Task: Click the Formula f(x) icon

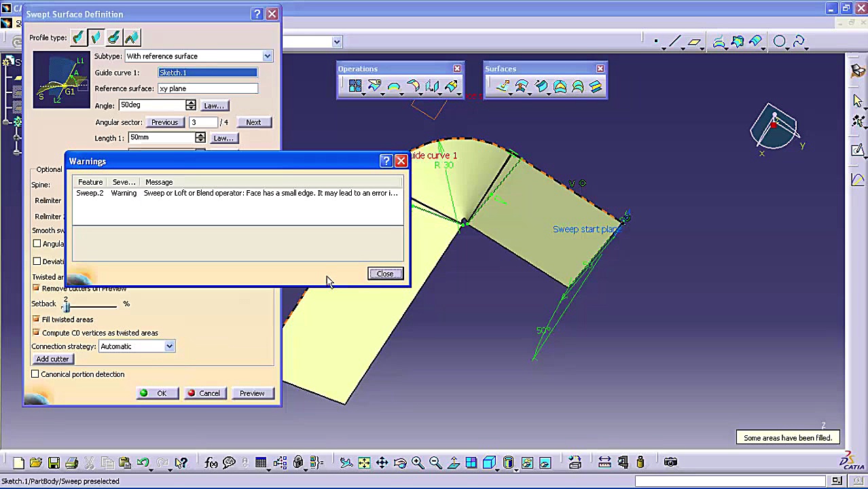Action: pyautogui.click(x=211, y=463)
